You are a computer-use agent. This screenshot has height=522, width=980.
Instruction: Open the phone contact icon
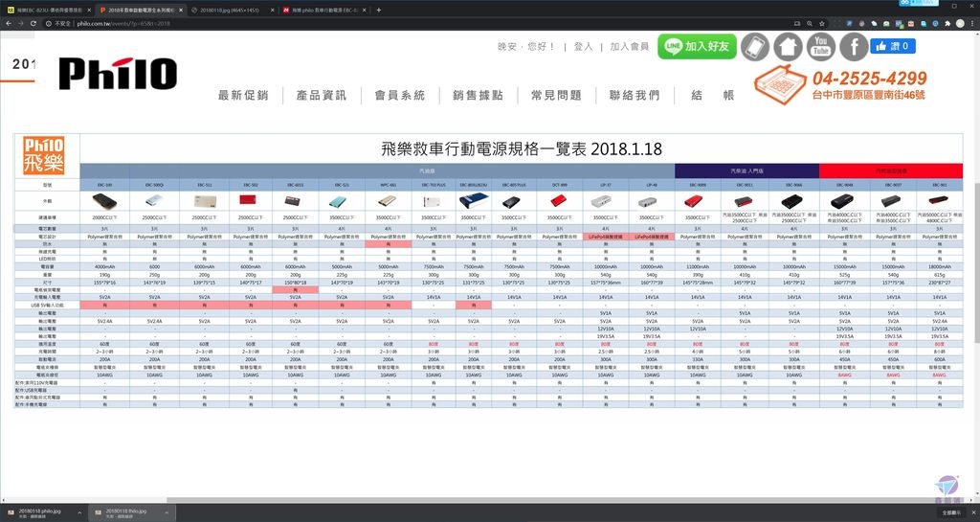coord(755,47)
